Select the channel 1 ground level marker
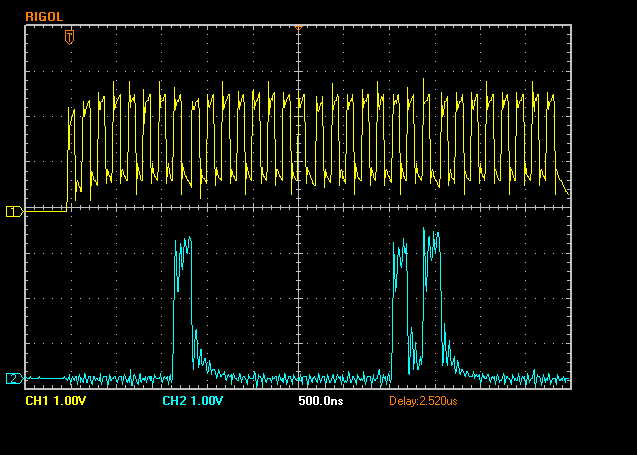Screen dimensions: 637x455 (x=14, y=211)
